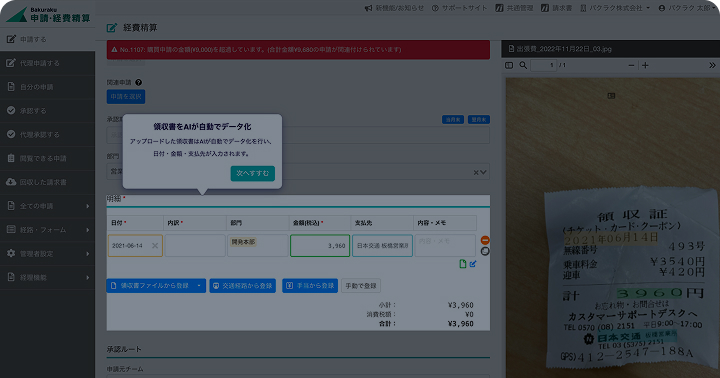This screenshot has height=378, width=720.
Task: Click the 当月末 button
Action: tap(453, 119)
